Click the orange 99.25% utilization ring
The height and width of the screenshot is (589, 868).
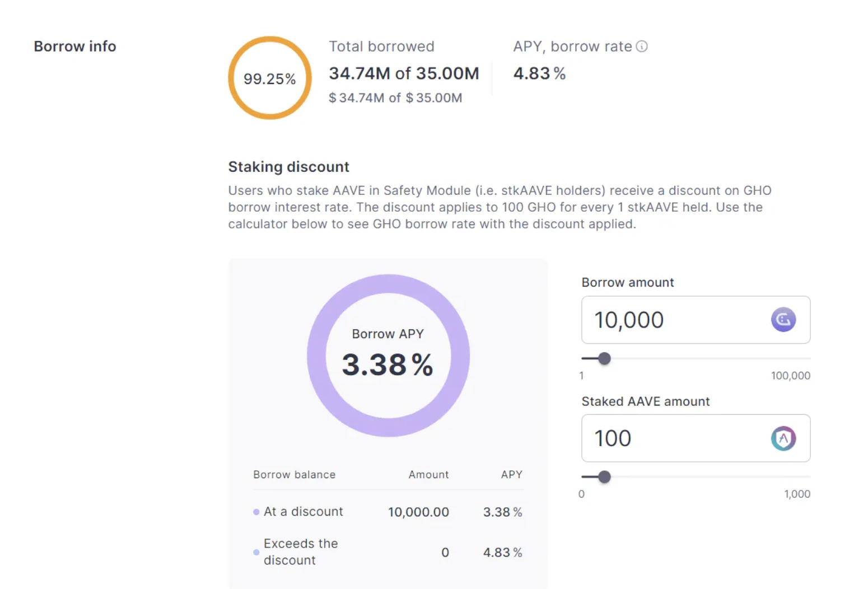click(269, 40)
